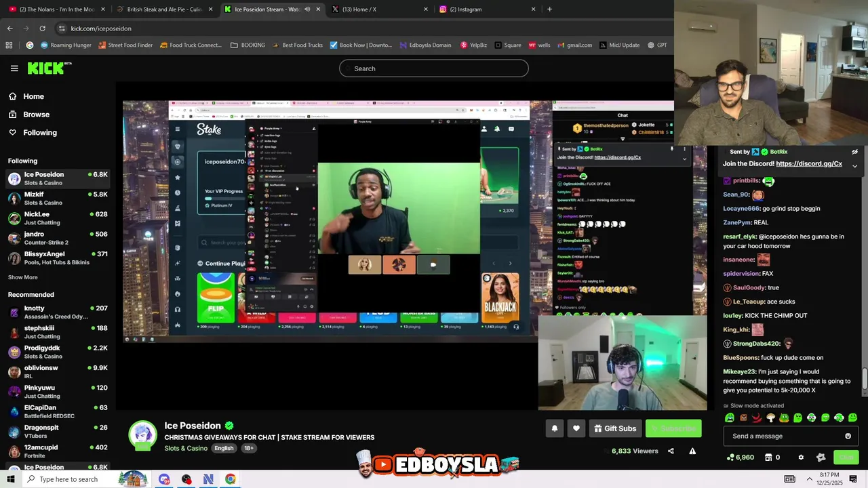
Task: Open the gmail.com bookmark
Action: pos(574,45)
